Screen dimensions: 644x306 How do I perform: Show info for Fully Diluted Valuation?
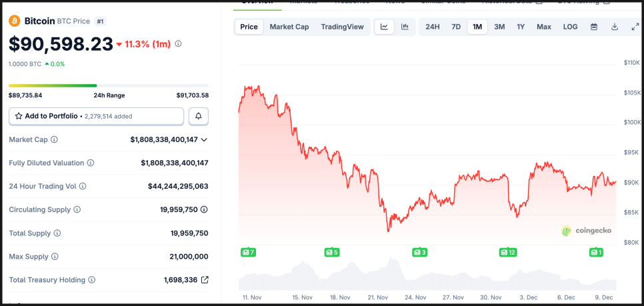click(91, 163)
